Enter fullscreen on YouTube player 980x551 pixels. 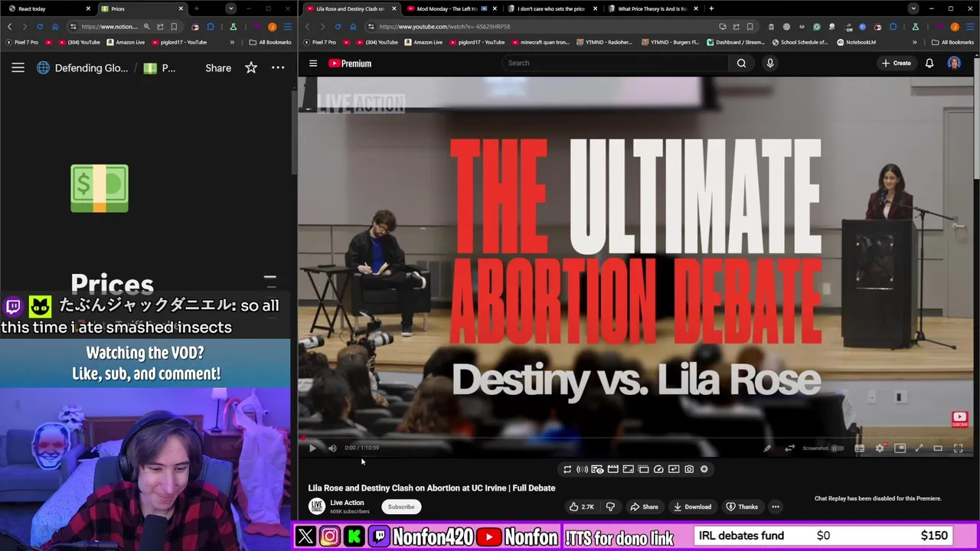coord(958,448)
